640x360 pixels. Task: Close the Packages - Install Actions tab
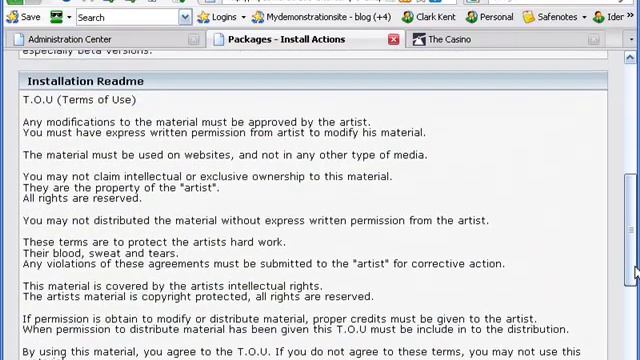point(393,40)
